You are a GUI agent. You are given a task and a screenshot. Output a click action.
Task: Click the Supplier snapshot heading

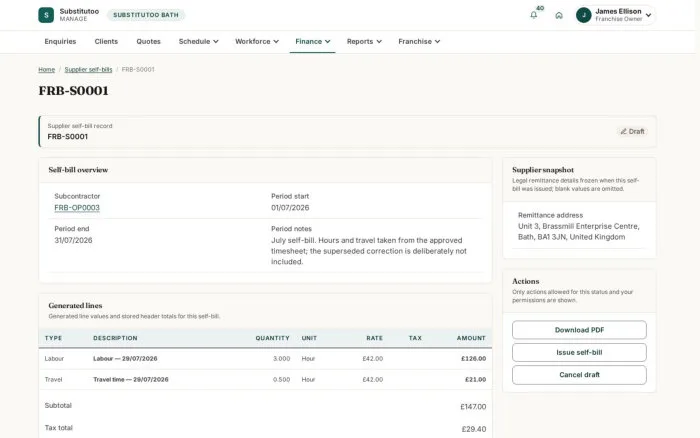[543, 170]
